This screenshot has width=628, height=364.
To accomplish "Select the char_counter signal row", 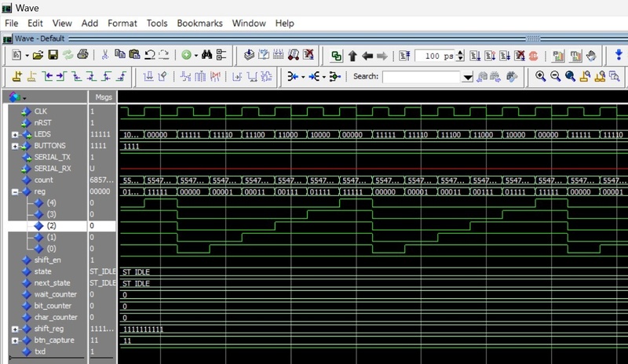I will coord(47,318).
